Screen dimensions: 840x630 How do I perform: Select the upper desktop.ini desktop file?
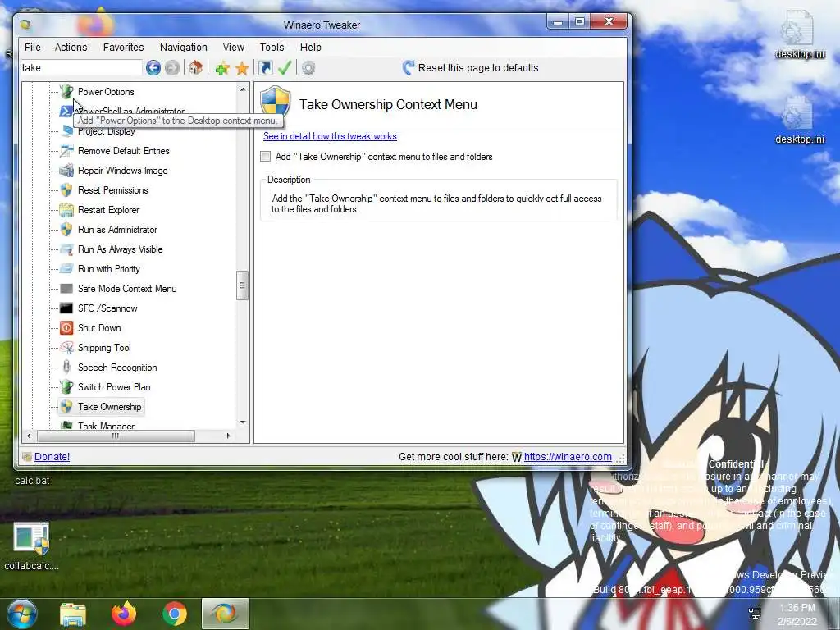pos(799,34)
